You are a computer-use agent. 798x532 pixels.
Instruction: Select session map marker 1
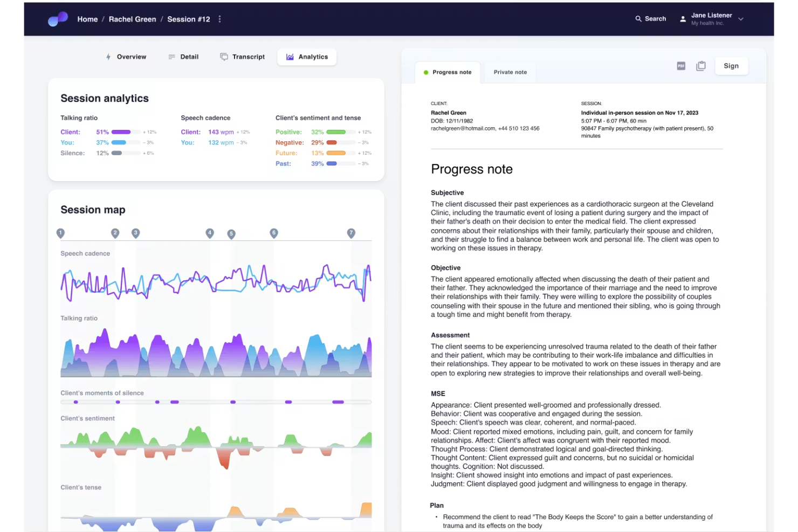point(60,233)
